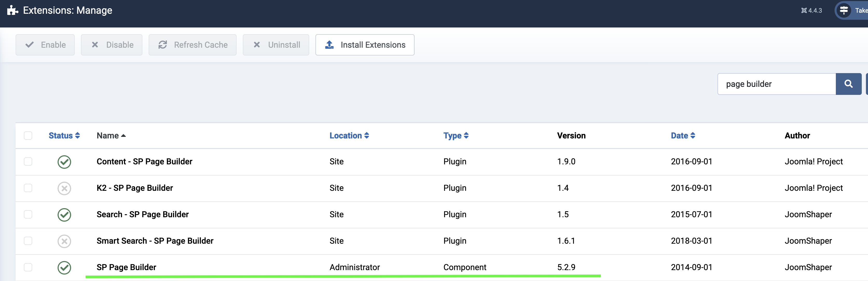Screen dimensions: 868x281
Task: Click date '2015-07-01' in the Search row
Action: tap(691, 214)
